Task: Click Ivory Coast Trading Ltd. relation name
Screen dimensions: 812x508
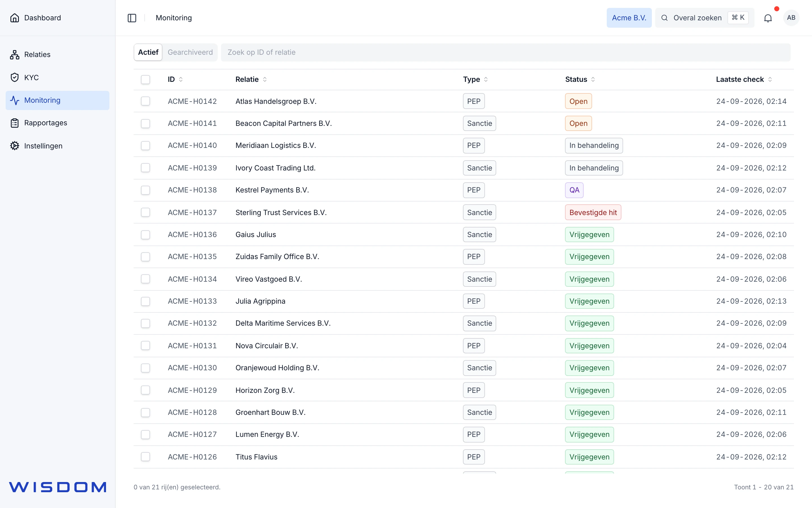Action: (275, 168)
